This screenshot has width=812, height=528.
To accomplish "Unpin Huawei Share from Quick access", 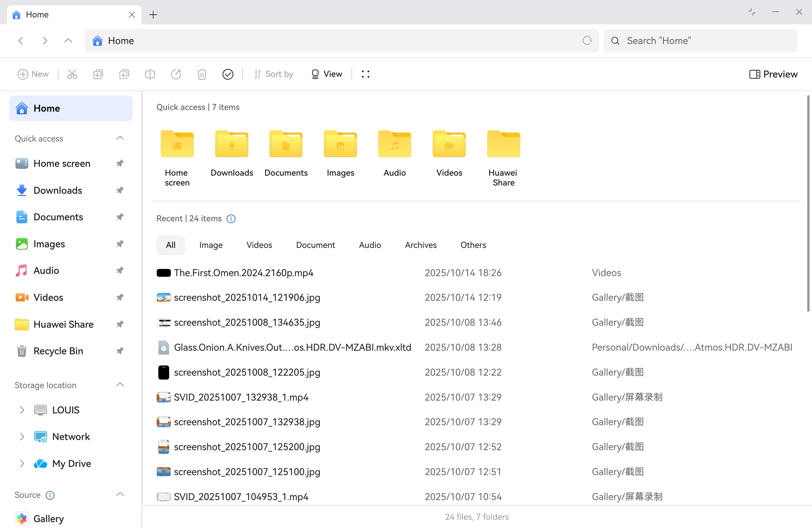I will click(x=120, y=324).
